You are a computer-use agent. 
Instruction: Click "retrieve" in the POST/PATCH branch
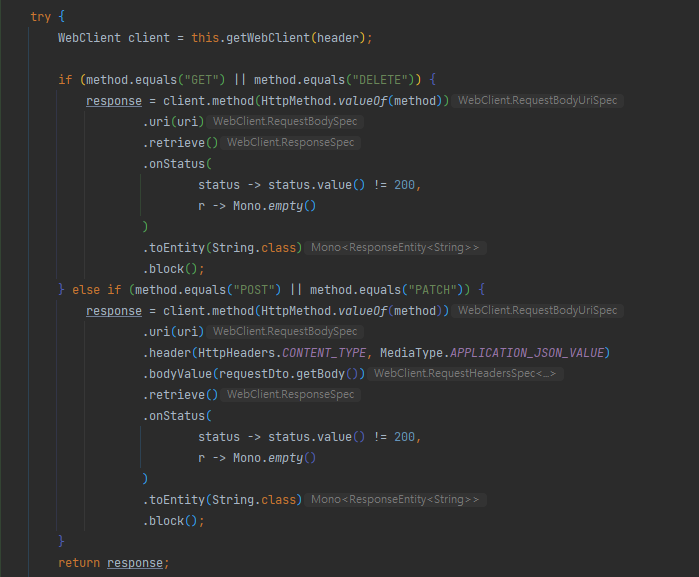point(177,395)
